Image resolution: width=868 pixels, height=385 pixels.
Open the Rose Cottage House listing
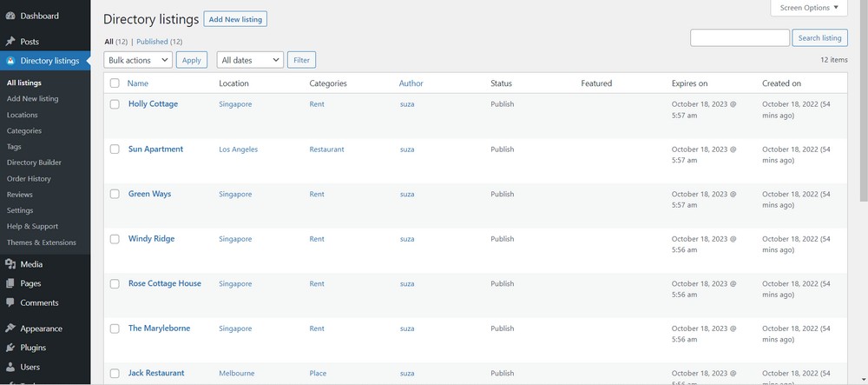click(x=164, y=283)
